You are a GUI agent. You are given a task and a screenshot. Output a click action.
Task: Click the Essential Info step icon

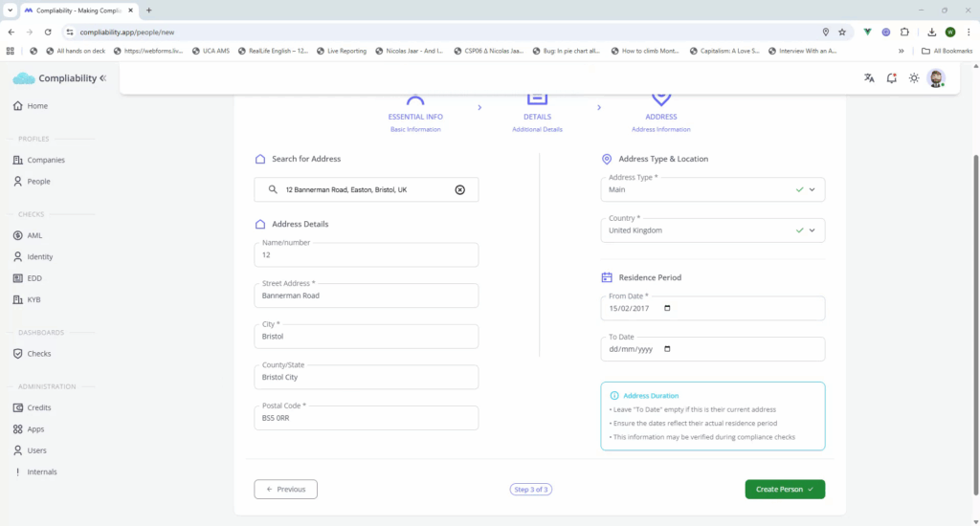click(x=414, y=100)
